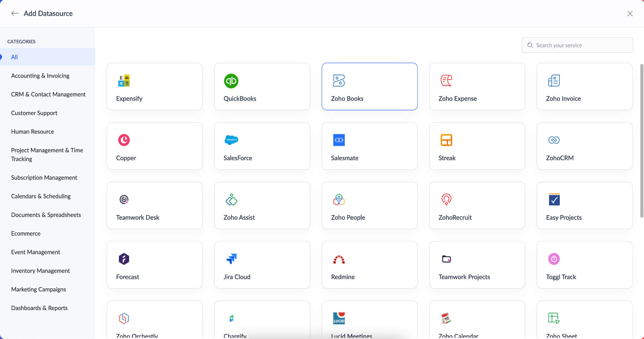The height and width of the screenshot is (339, 644).
Task: Show Dashboards & Reports category
Action: 39,308
